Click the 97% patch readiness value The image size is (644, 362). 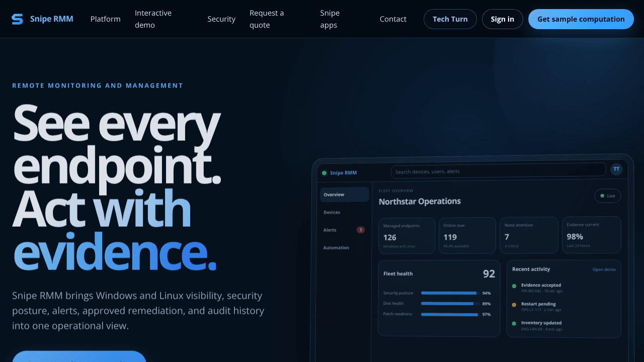click(487, 315)
